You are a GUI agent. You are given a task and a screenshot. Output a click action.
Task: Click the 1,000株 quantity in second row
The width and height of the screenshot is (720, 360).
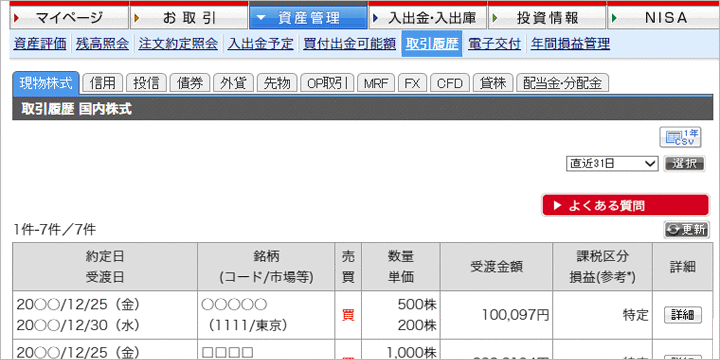tap(411, 353)
